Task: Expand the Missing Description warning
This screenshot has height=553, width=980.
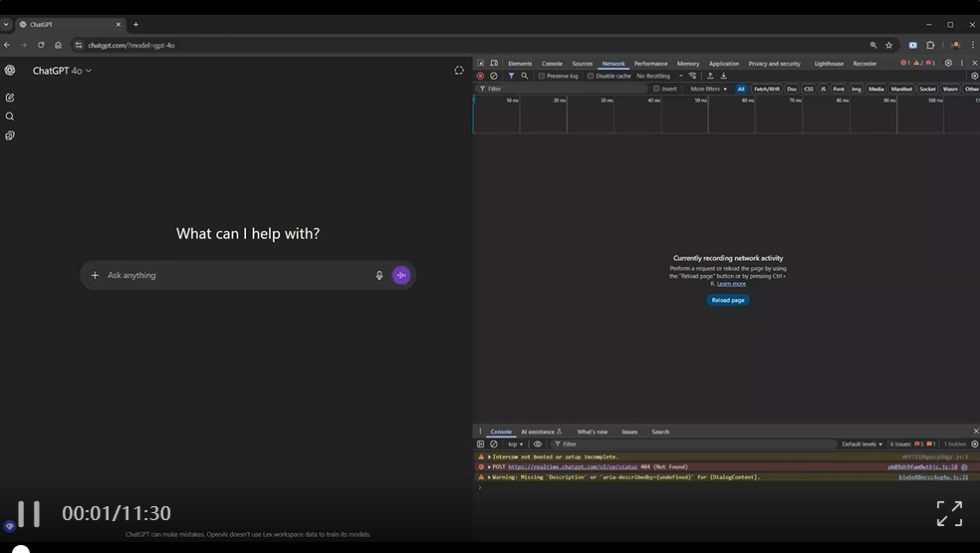Action: [x=489, y=476]
